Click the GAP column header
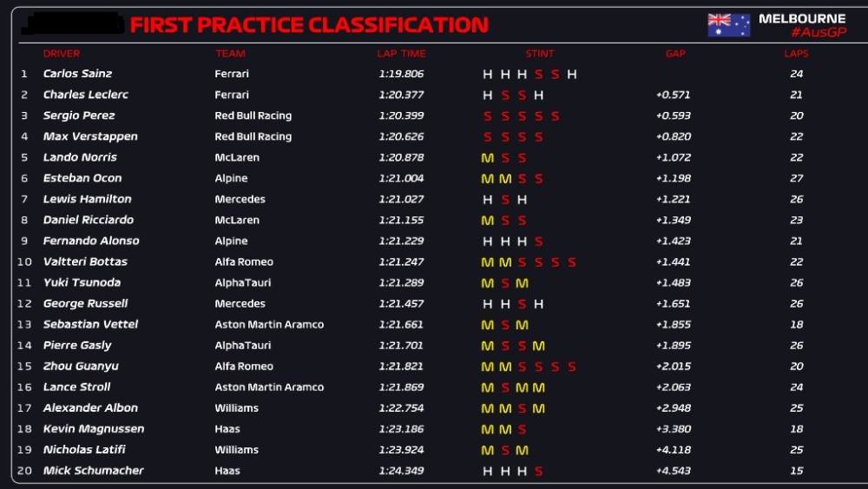Screen dimensions: 868x489 [675, 54]
